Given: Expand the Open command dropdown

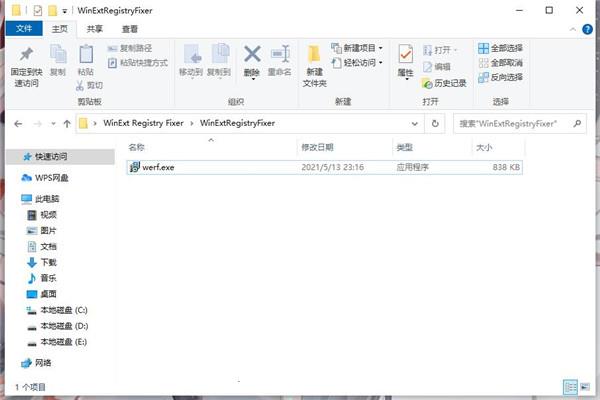Looking at the screenshot, I should (455, 50).
